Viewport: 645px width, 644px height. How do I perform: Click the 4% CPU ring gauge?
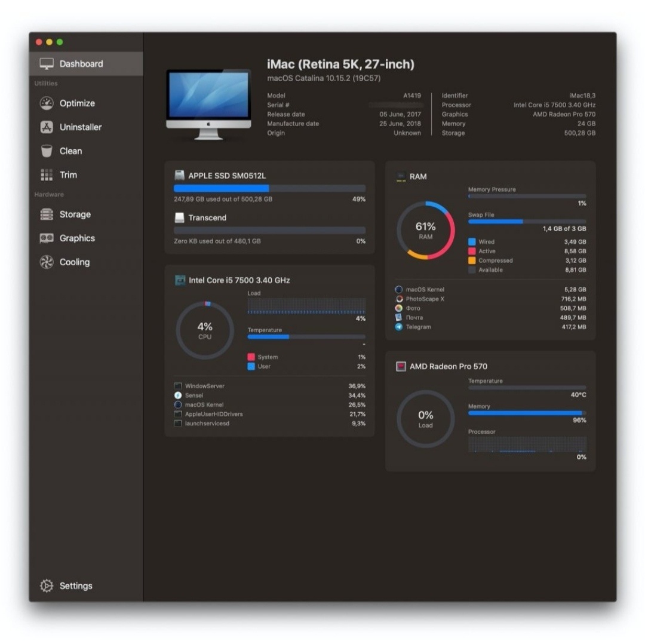tap(205, 330)
